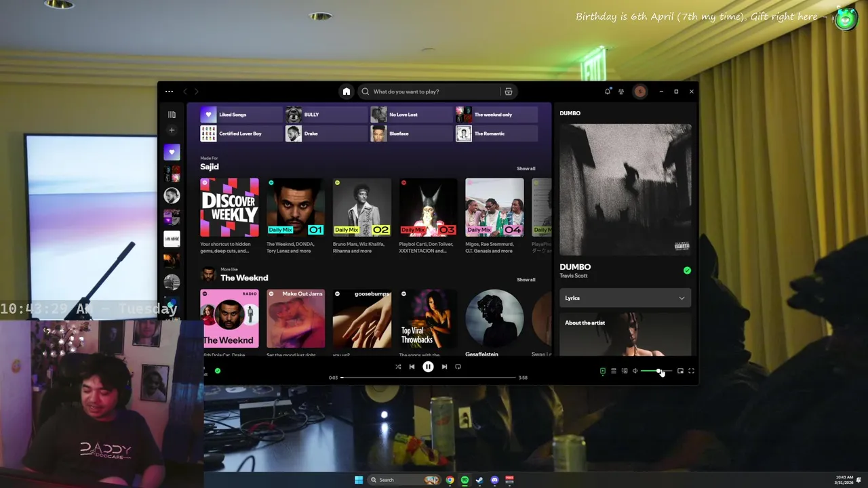Show all in More like The Weeknd
The image size is (868, 488).
[526, 280]
